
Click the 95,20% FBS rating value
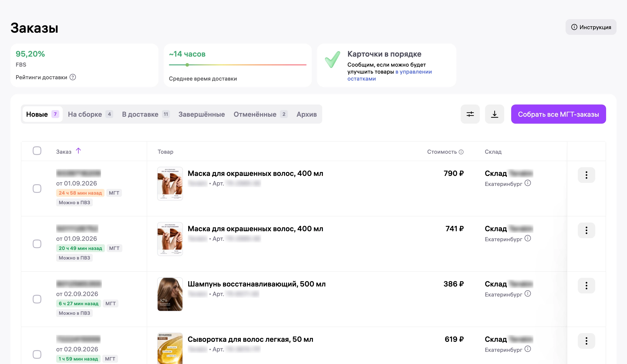click(30, 54)
